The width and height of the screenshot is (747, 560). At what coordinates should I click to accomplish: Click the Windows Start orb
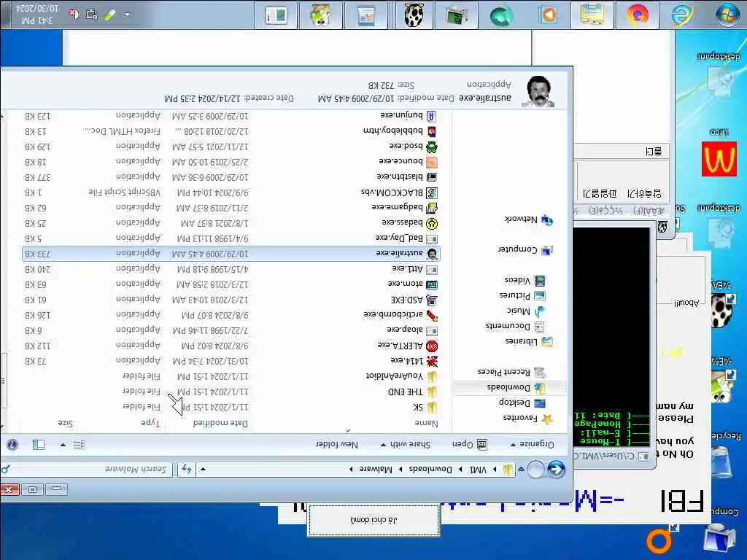[727, 15]
